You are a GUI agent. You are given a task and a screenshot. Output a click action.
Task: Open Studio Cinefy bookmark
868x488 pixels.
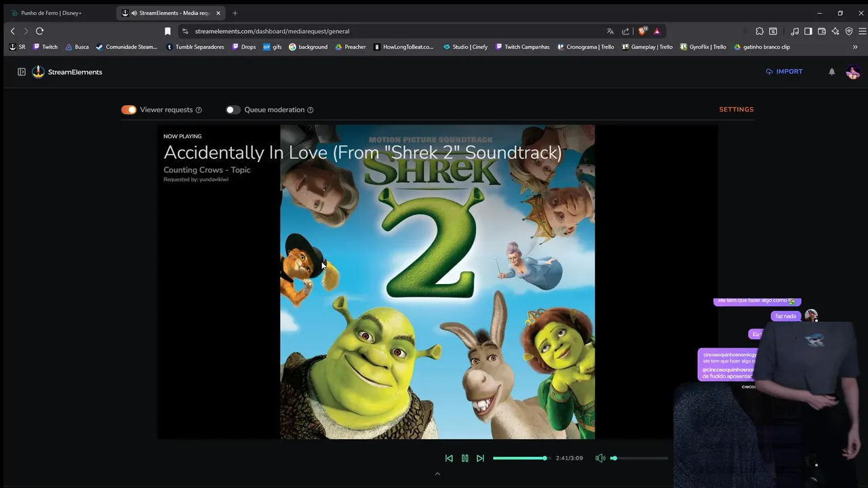[465, 47]
